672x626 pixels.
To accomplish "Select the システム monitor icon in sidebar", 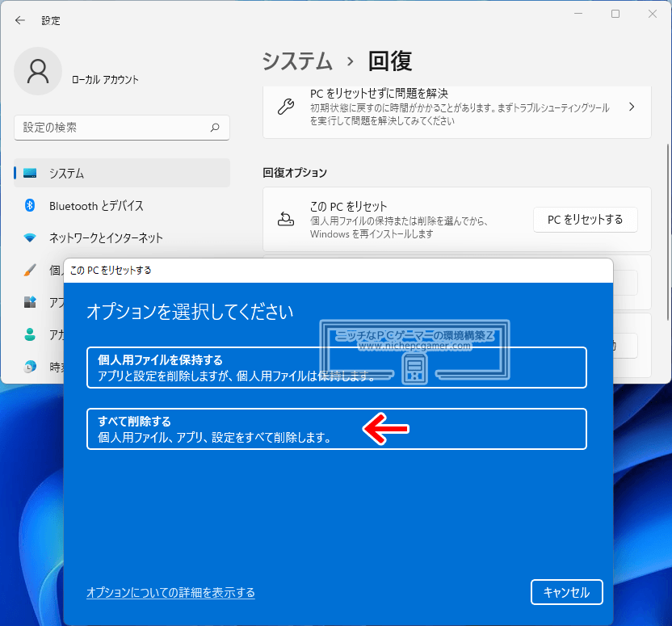I will point(30,173).
